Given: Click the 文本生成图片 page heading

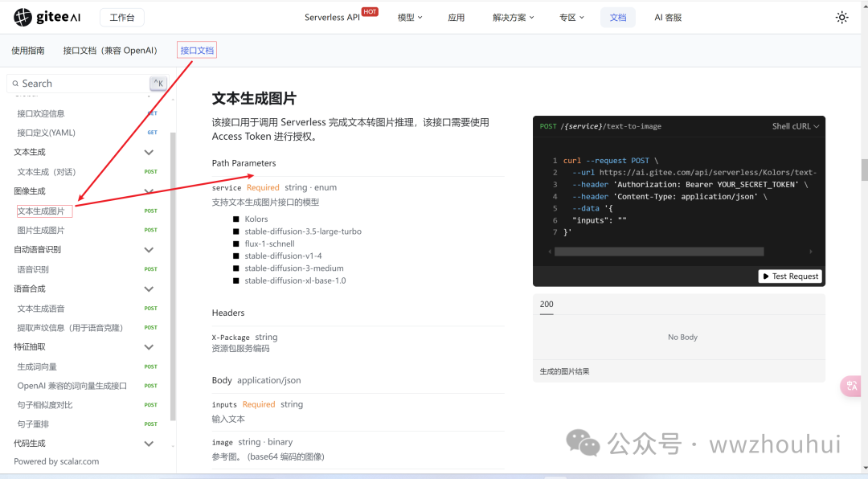Looking at the screenshot, I should click(x=254, y=99).
